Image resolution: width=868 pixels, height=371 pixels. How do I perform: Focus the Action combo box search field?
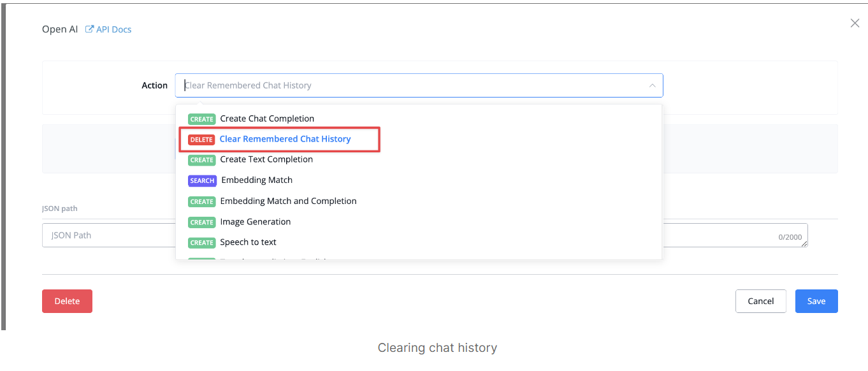[419, 85]
